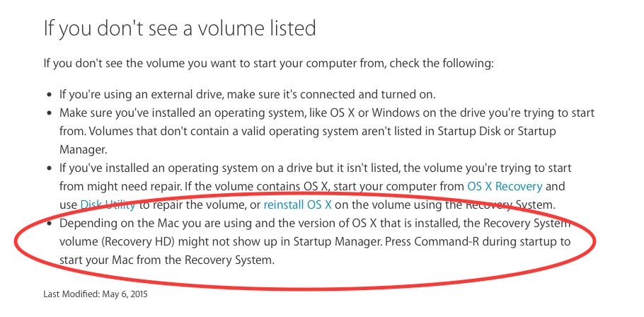Click the bullet marker before 'Depending on the Mac'
644x317 pixels.
[x=48, y=224]
